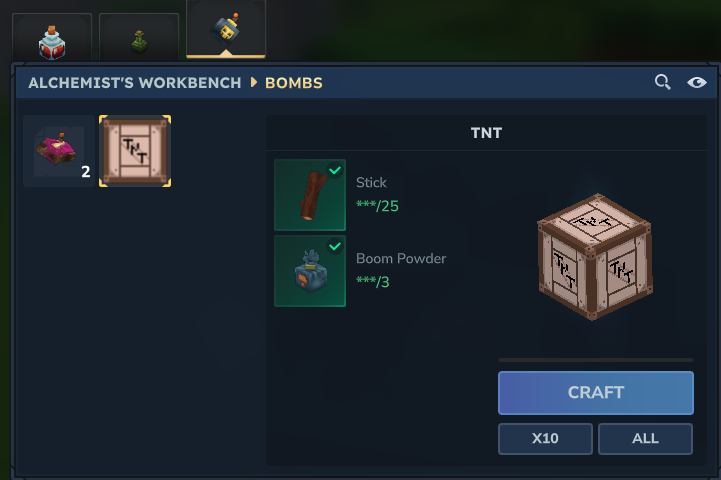Click the Boom Powder ingredient icon
The width and height of the screenshot is (721, 480).
(x=310, y=271)
